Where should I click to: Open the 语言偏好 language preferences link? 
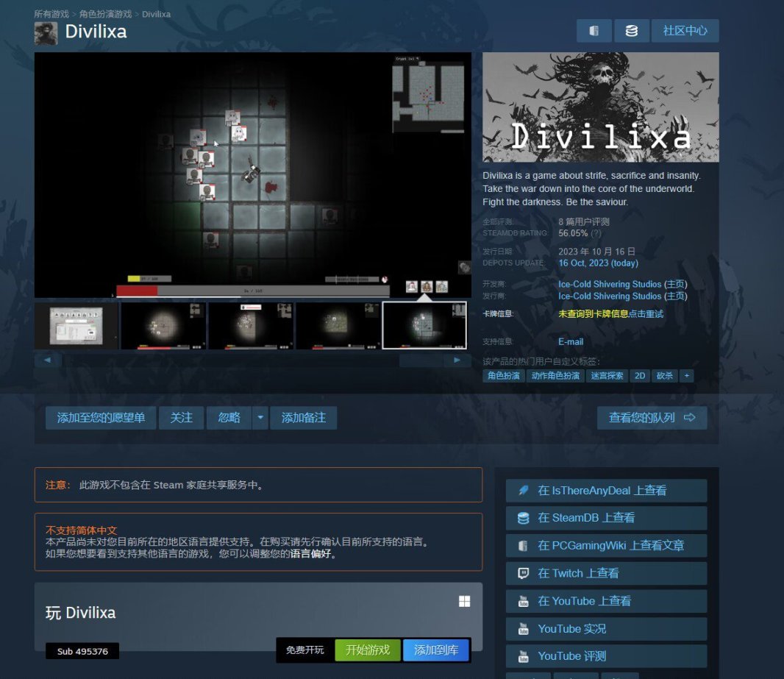click(x=310, y=553)
